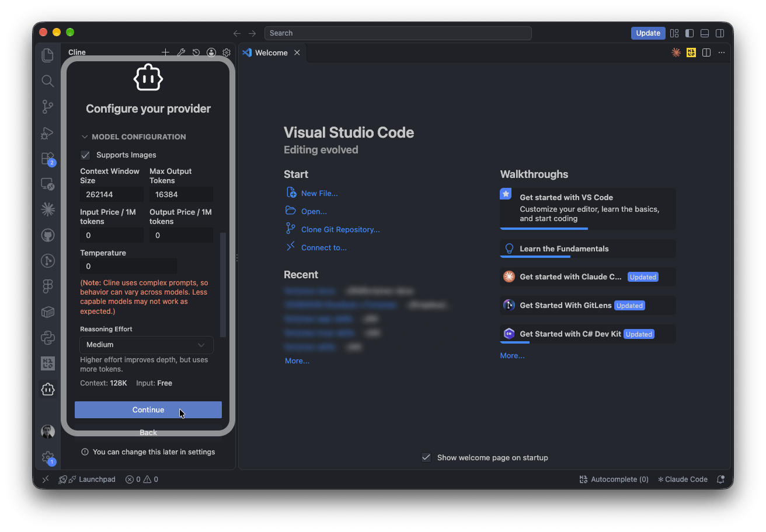
Task: Open Get Started with GitLens walkthrough
Action: pyautogui.click(x=588, y=305)
